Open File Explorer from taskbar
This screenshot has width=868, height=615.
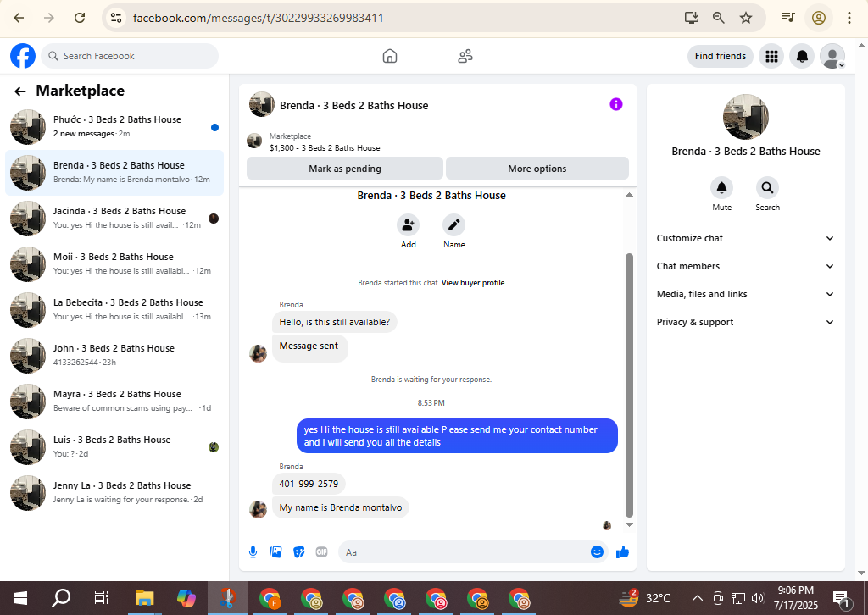coord(144,598)
